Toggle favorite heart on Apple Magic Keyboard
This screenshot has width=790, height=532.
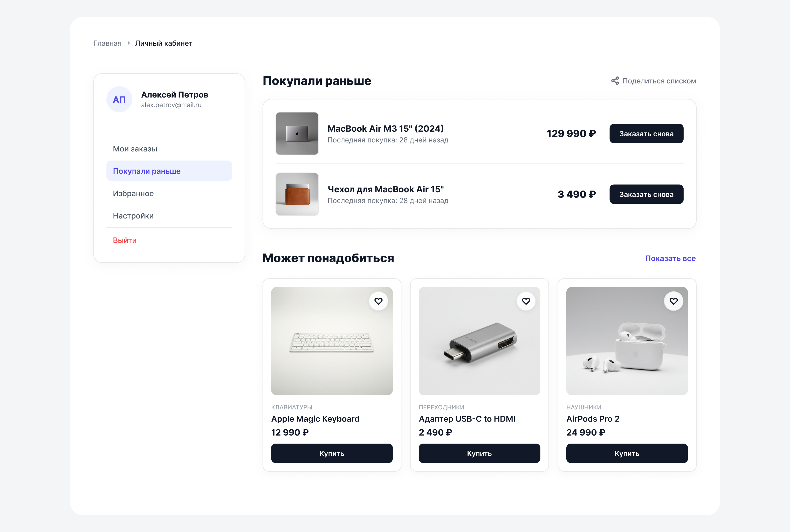379,301
